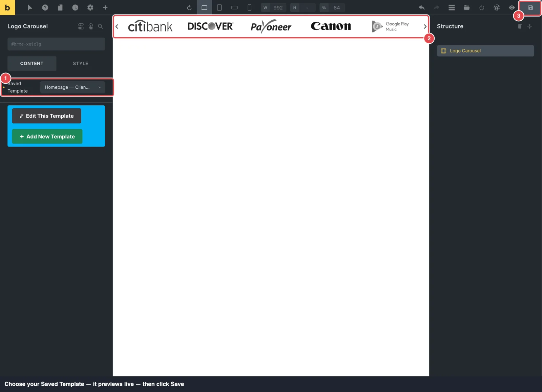
Task: Click the undo arrow icon
Action: (x=422, y=7)
